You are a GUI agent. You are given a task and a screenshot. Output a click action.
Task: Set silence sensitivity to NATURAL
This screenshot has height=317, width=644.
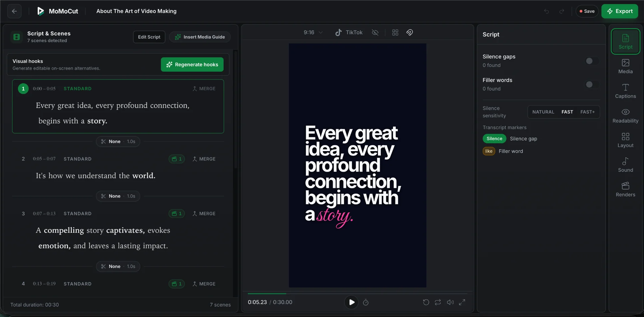[x=543, y=112]
